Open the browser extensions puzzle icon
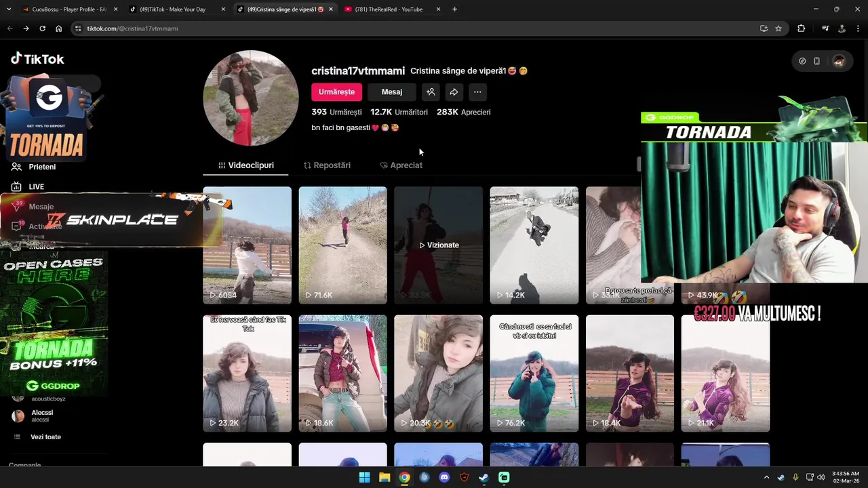The height and width of the screenshot is (488, 868). pyautogui.click(x=802, y=28)
